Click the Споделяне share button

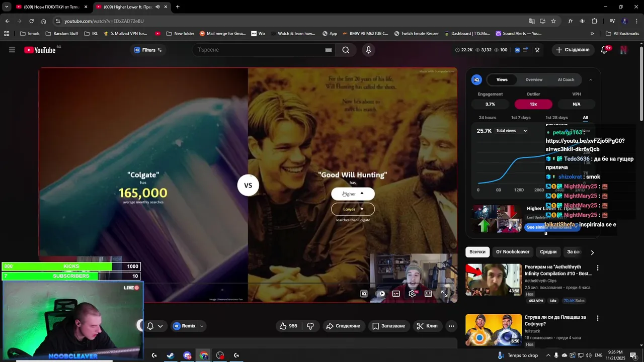343,326
